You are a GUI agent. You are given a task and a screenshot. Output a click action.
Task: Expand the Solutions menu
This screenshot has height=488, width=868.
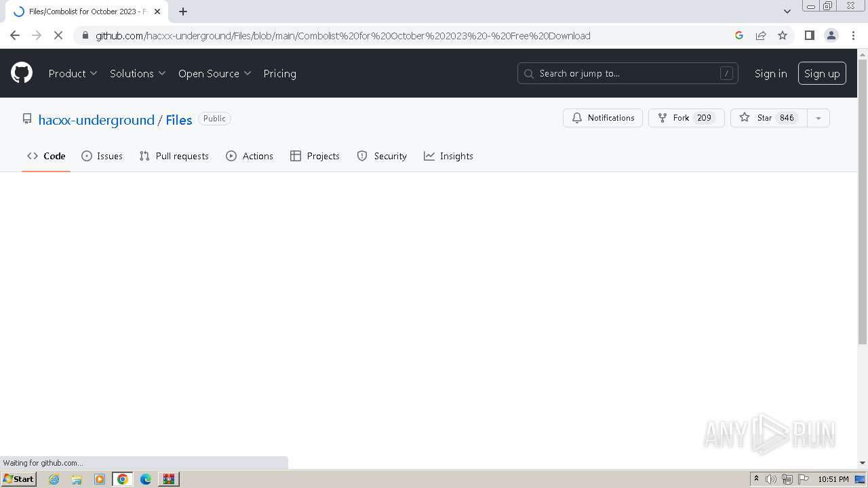point(138,73)
